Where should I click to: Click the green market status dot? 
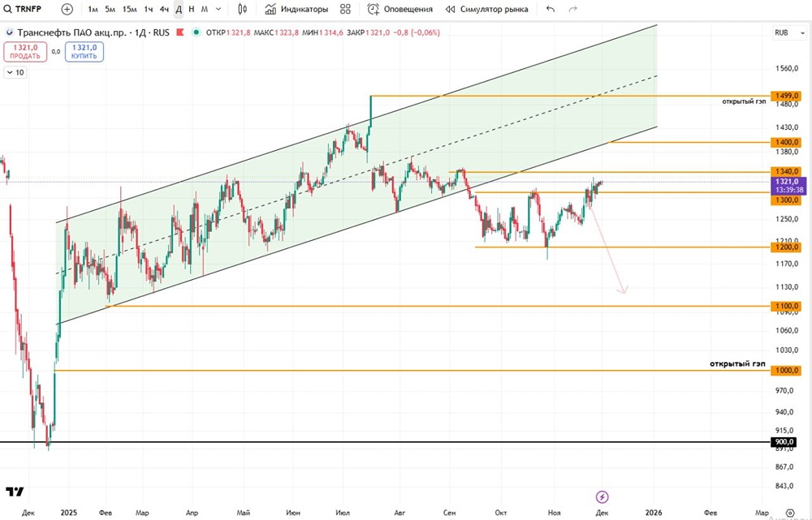pyautogui.click(x=196, y=32)
